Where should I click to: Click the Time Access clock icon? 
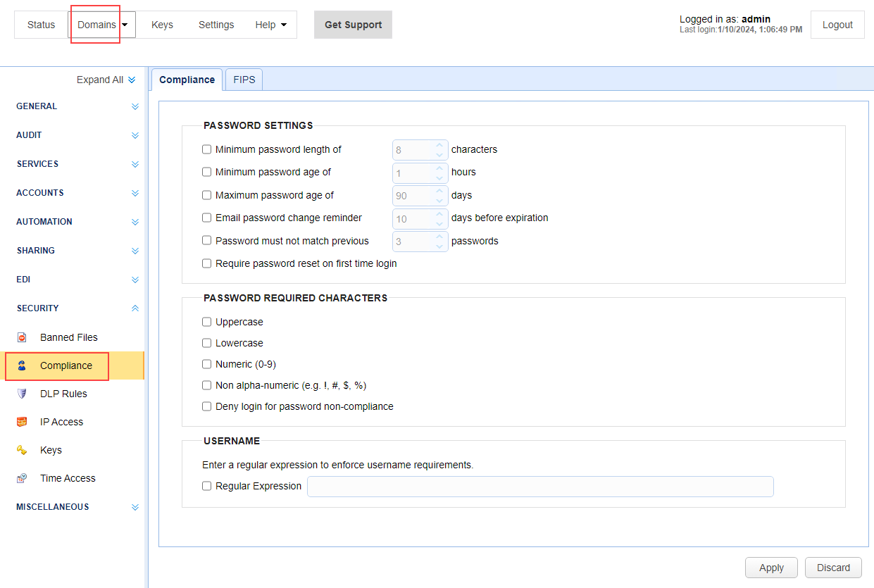[x=22, y=478]
